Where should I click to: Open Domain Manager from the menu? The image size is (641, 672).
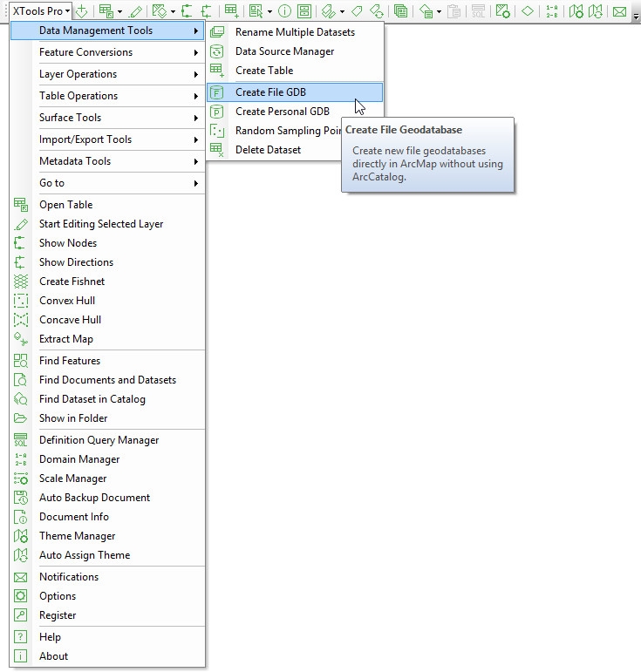click(x=107, y=459)
